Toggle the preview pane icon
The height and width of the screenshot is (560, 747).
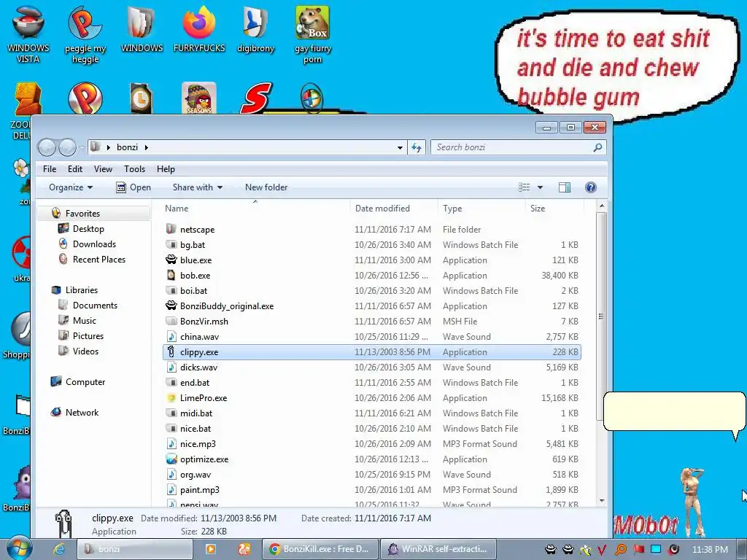click(565, 187)
